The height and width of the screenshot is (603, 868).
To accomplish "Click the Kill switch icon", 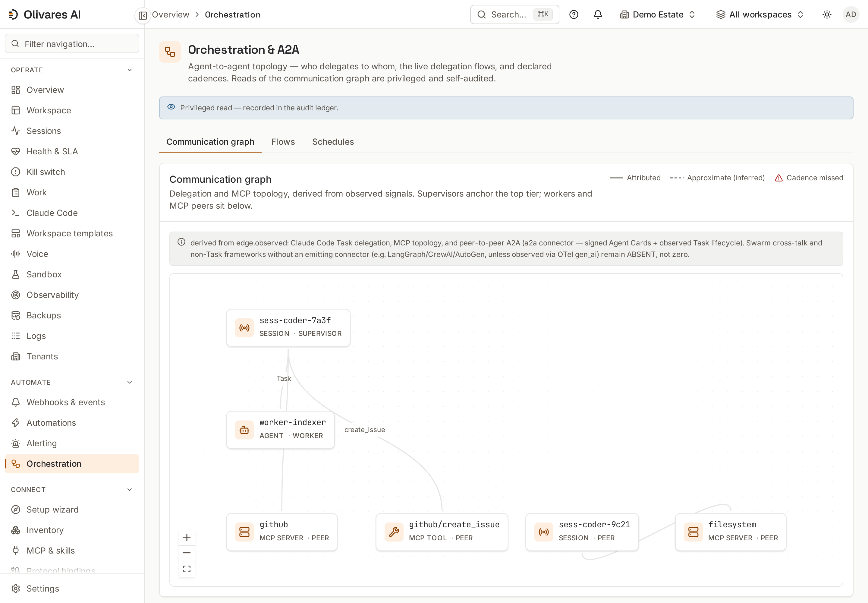I will pyautogui.click(x=15, y=172).
